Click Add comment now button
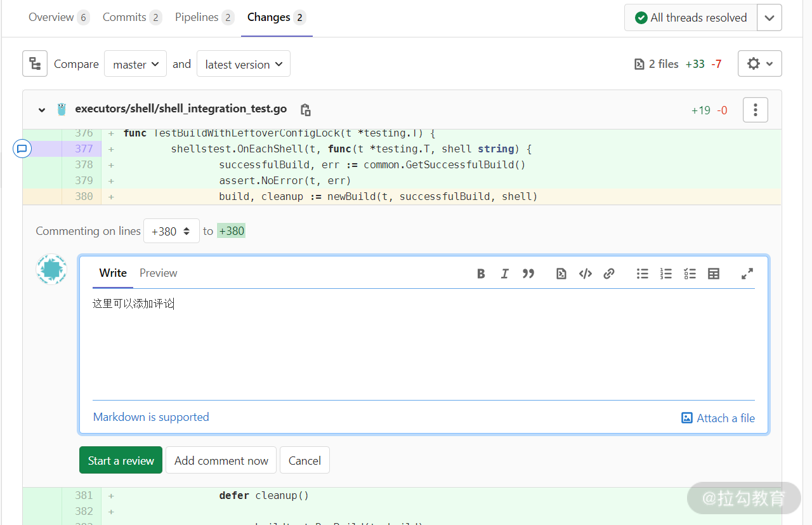 pos(221,460)
